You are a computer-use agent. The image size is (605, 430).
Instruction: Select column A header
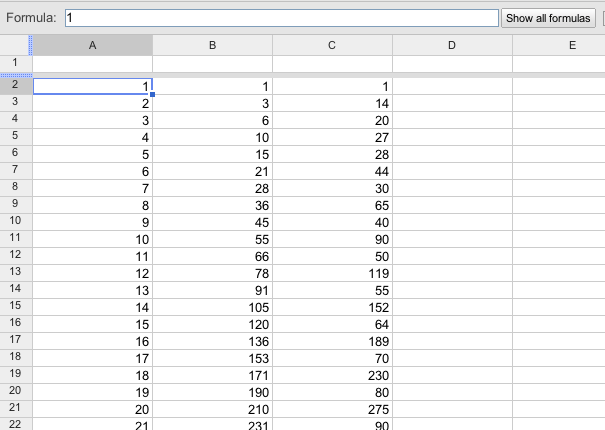point(93,45)
